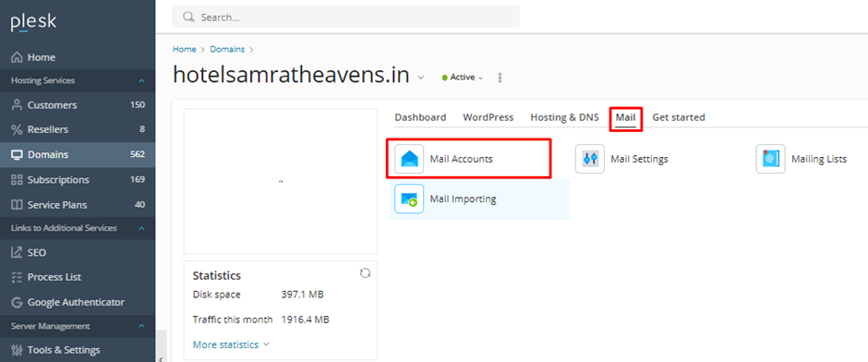The image size is (868, 362).
Task: Switch to the Hosting & DNS tab
Action: pyautogui.click(x=564, y=117)
